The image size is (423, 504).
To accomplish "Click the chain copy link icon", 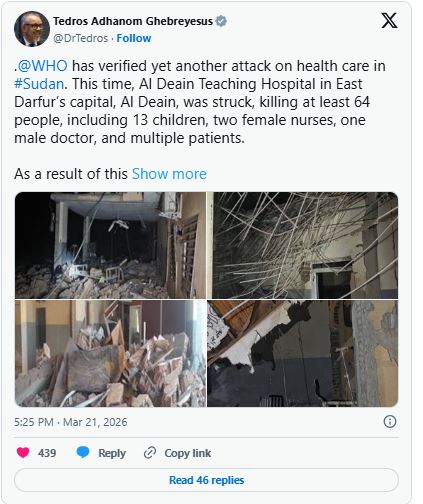I will [150, 453].
